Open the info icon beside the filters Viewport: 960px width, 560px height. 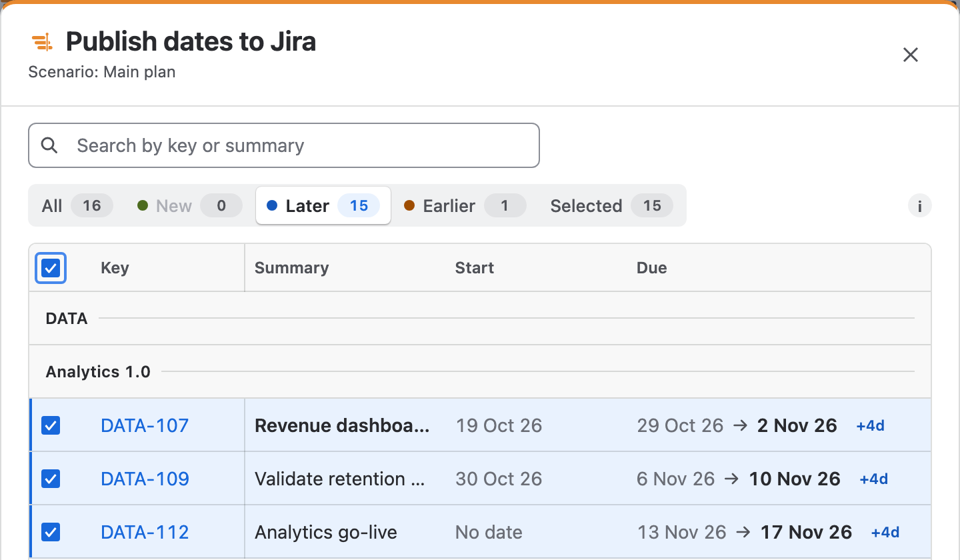pos(920,206)
